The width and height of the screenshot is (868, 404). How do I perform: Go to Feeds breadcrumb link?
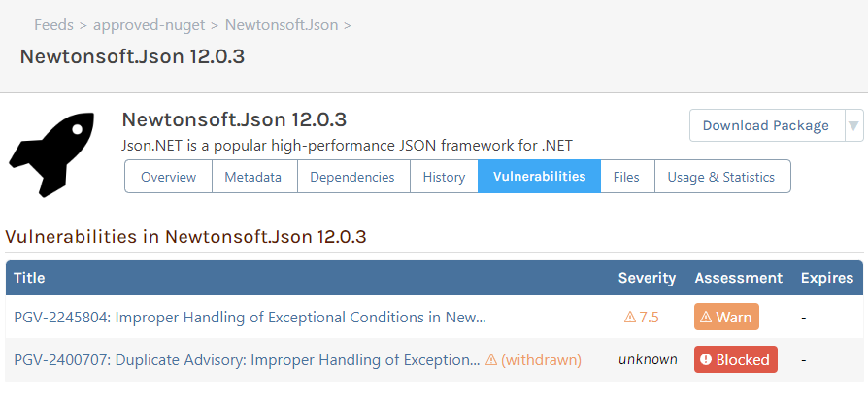[53, 24]
